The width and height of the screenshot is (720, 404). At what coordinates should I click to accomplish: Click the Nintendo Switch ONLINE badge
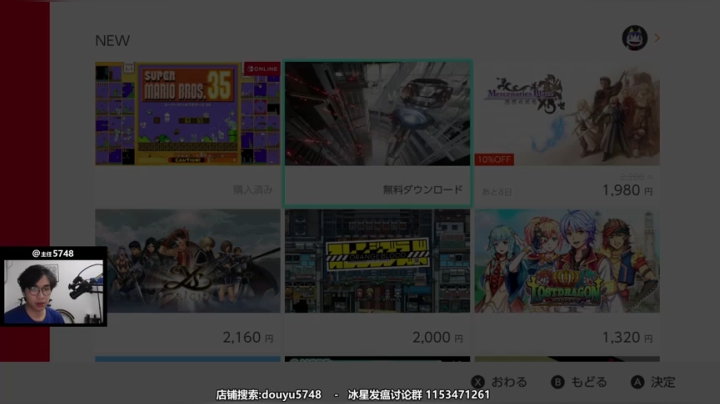click(x=262, y=69)
